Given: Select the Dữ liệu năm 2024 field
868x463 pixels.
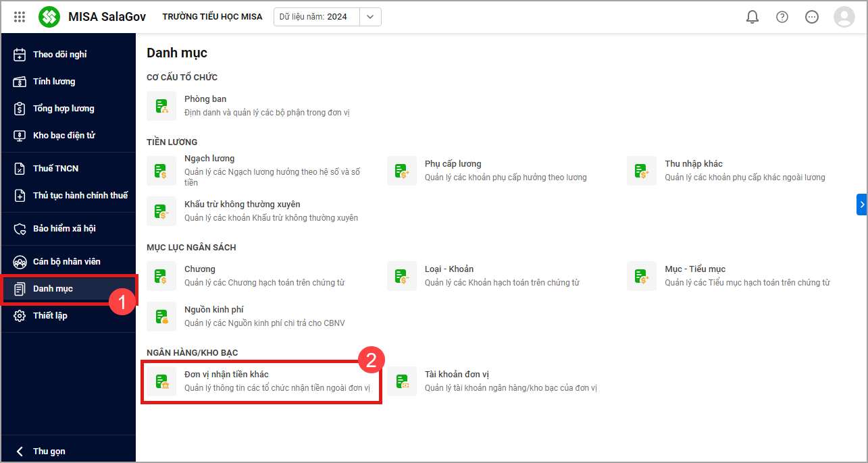Looking at the screenshot, I should 317,17.
